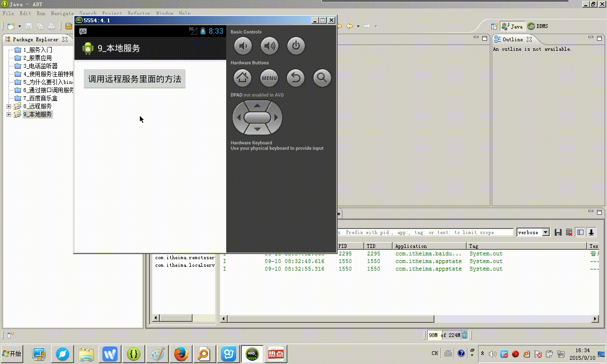The image size is (607, 364).
Task: Switch to Java perspective
Action: click(x=512, y=27)
